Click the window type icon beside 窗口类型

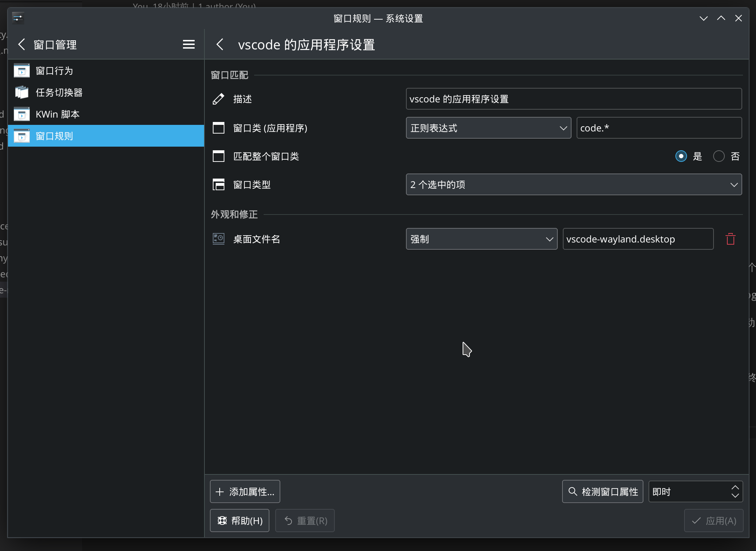click(x=218, y=184)
